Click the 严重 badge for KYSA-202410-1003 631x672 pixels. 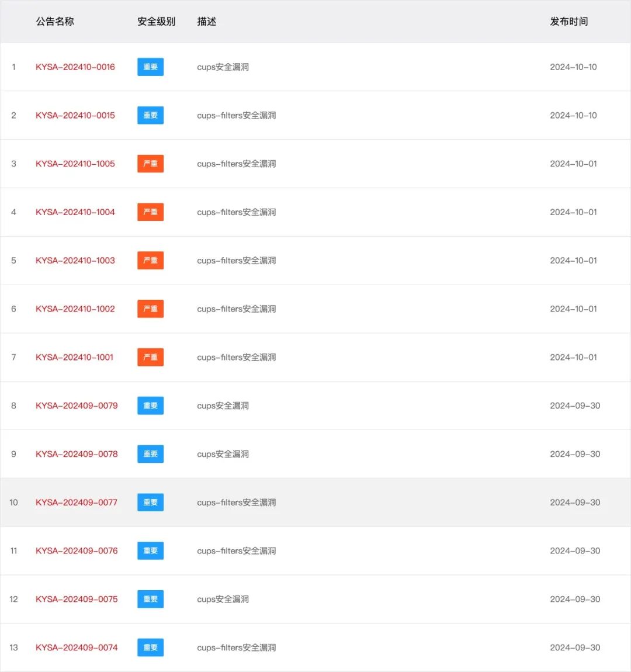pos(150,261)
